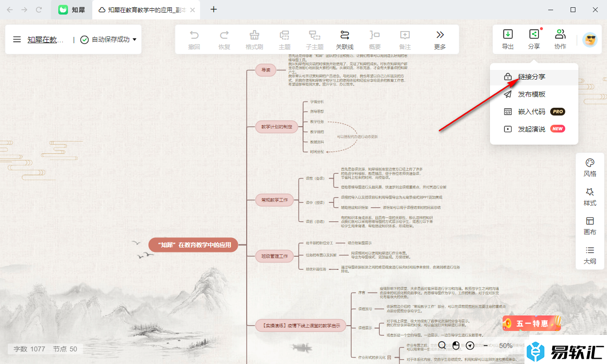Open the Style theme (风格) panel
The image size is (607, 364).
coord(590,167)
